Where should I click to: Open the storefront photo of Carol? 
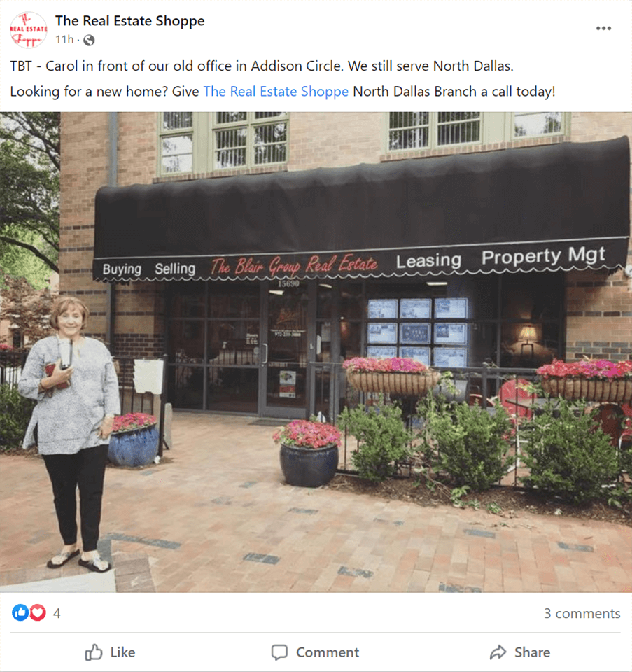(x=316, y=352)
